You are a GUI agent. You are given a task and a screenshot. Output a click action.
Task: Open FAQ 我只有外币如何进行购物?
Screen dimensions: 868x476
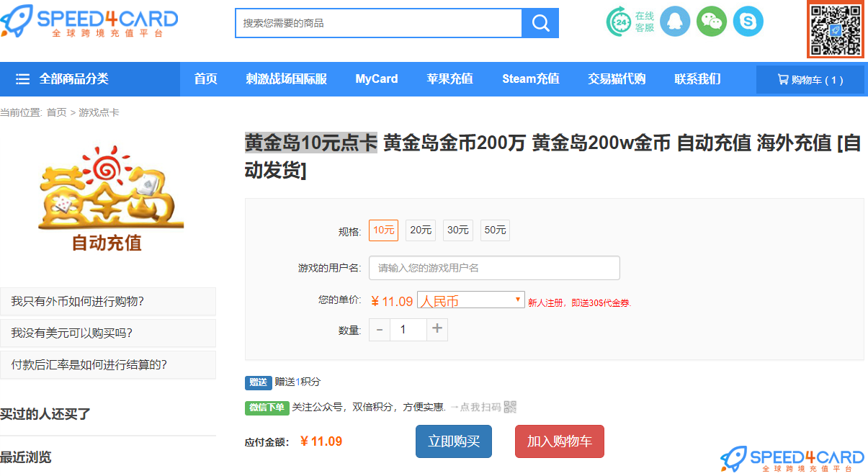point(108,301)
